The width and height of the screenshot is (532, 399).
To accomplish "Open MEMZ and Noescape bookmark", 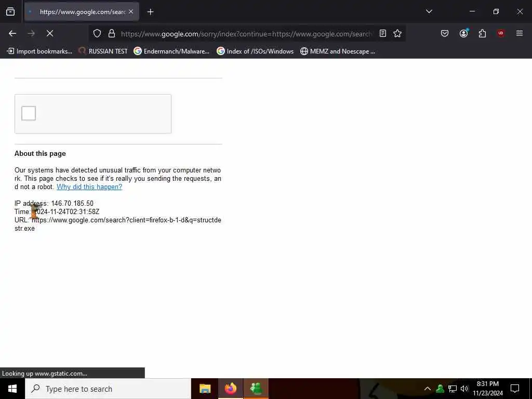I will point(338,51).
